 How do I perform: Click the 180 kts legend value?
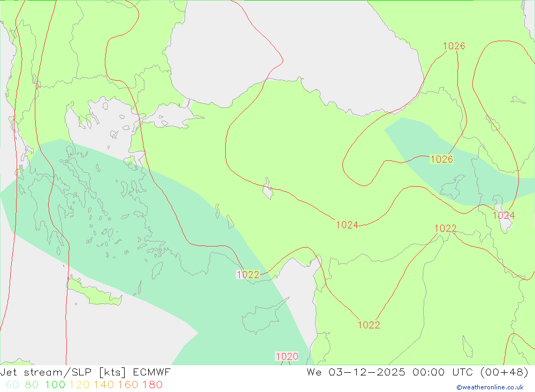pos(152,385)
